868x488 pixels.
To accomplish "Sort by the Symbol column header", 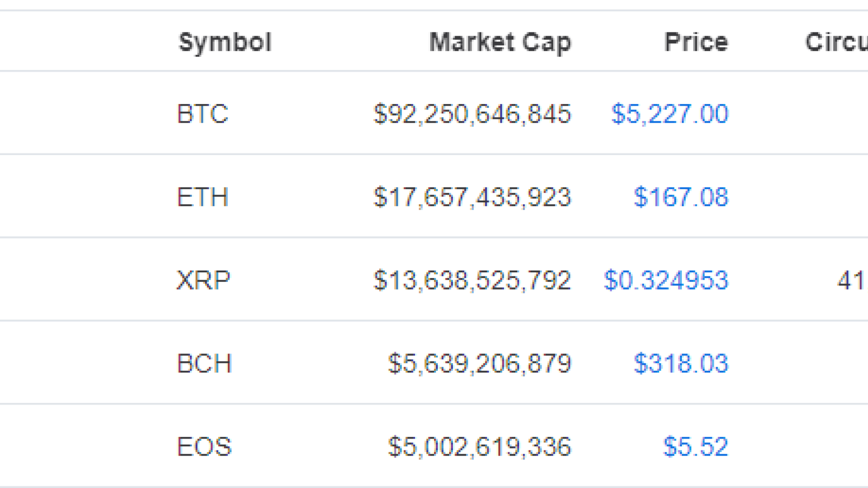I will click(x=225, y=43).
